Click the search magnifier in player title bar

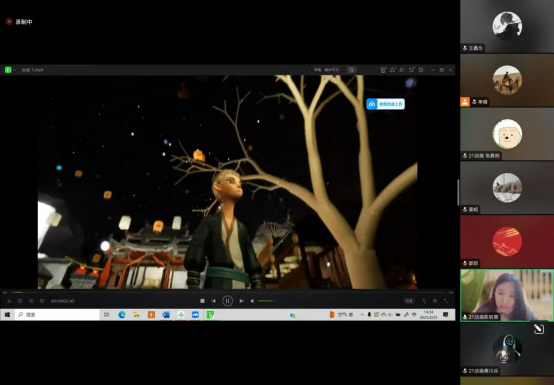(x=352, y=70)
